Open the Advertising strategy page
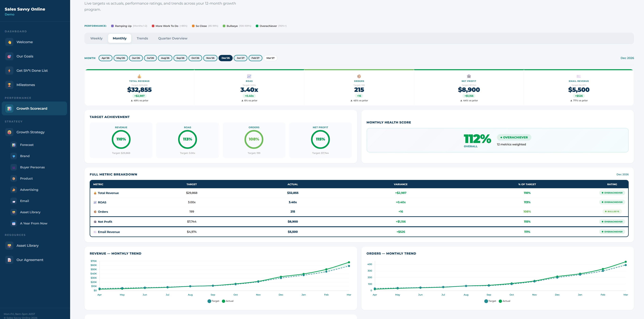This screenshot has width=644, height=319. tap(29, 190)
